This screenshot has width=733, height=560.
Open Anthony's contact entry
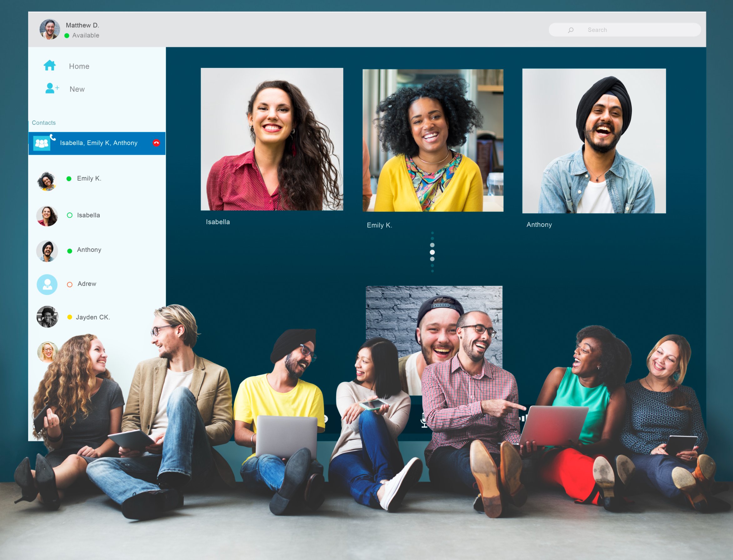[89, 250]
